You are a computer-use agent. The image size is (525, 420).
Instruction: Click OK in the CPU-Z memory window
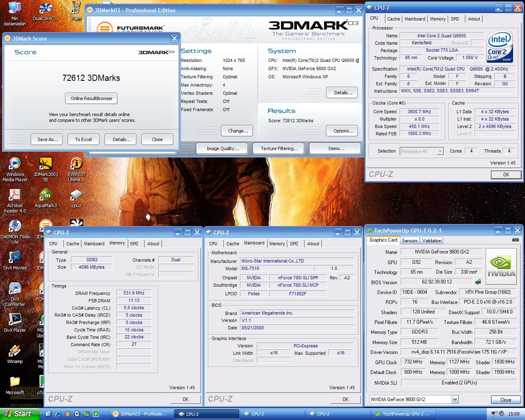click(185, 399)
